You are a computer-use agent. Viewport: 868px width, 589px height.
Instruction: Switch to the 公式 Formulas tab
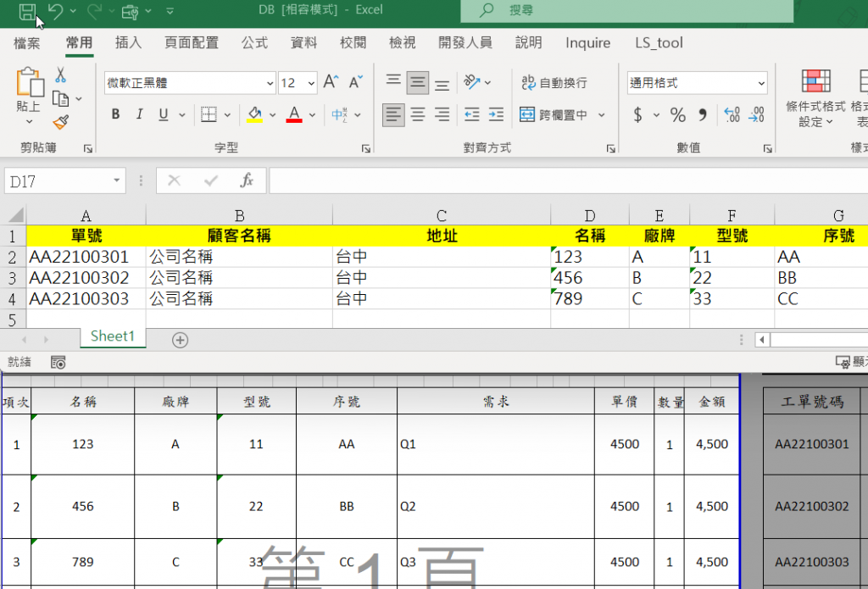[254, 42]
